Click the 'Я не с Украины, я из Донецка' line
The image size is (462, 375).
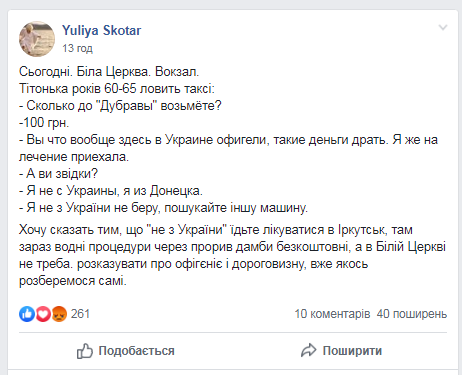pyautogui.click(x=111, y=191)
